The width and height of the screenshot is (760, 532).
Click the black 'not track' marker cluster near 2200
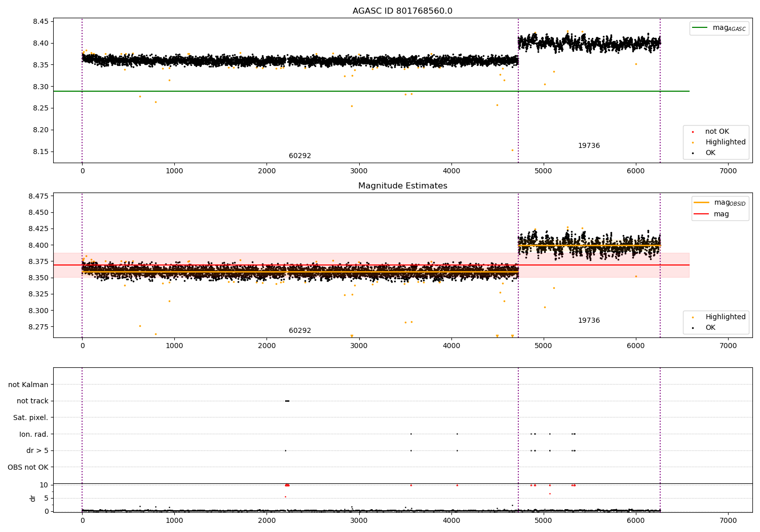point(287,401)
